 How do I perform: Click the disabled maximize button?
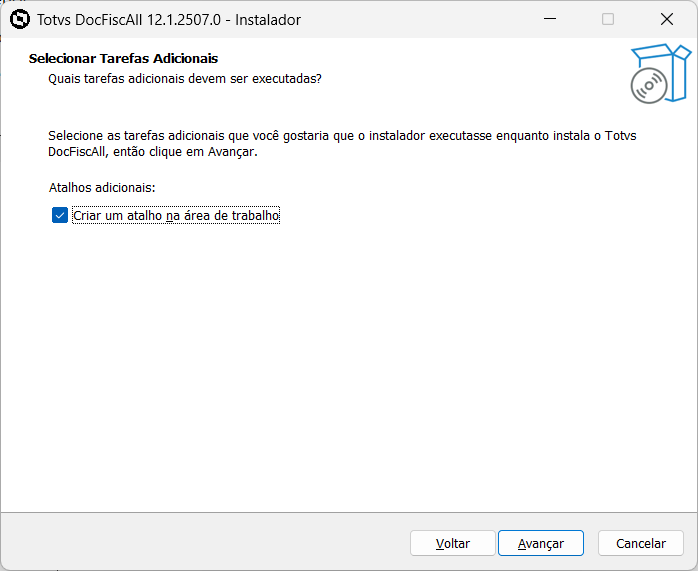(608, 19)
